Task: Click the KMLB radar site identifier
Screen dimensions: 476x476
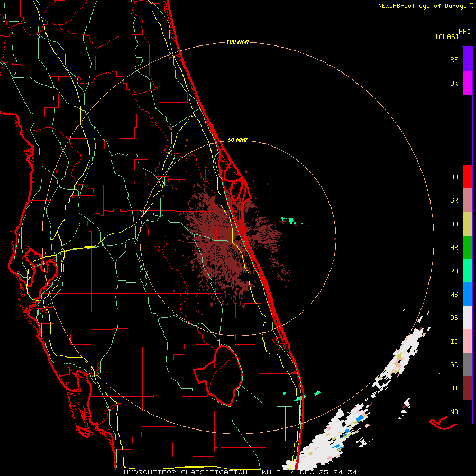Action: pos(272,472)
